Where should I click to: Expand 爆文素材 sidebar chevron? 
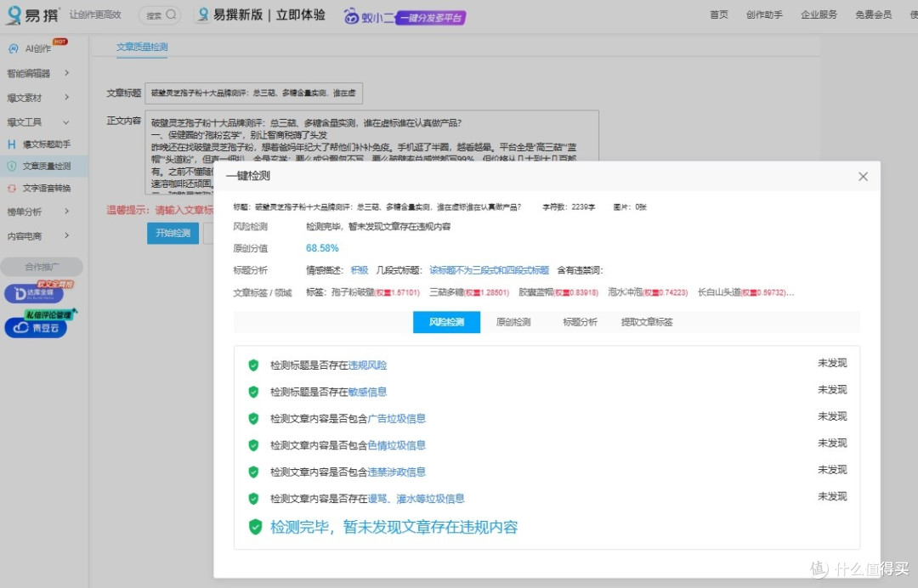[x=67, y=97]
